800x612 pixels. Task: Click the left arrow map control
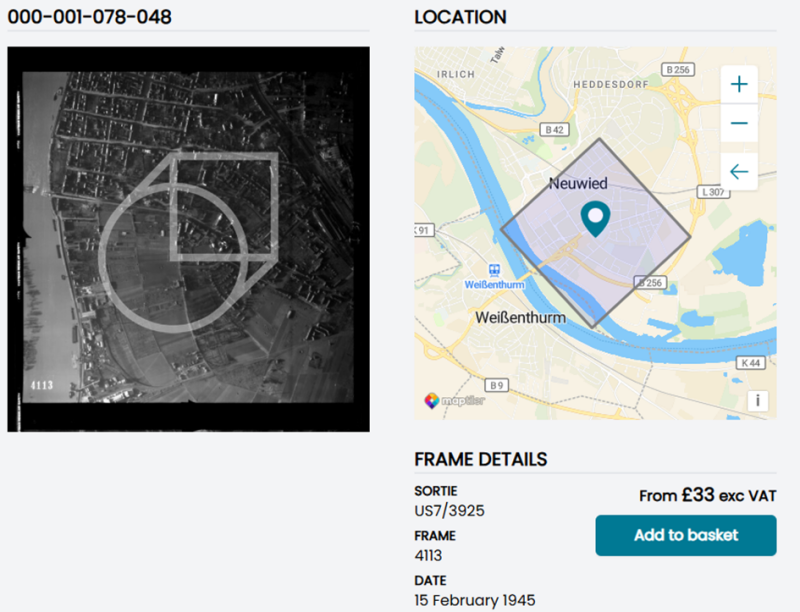pyautogui.click(x=739, y=172)
